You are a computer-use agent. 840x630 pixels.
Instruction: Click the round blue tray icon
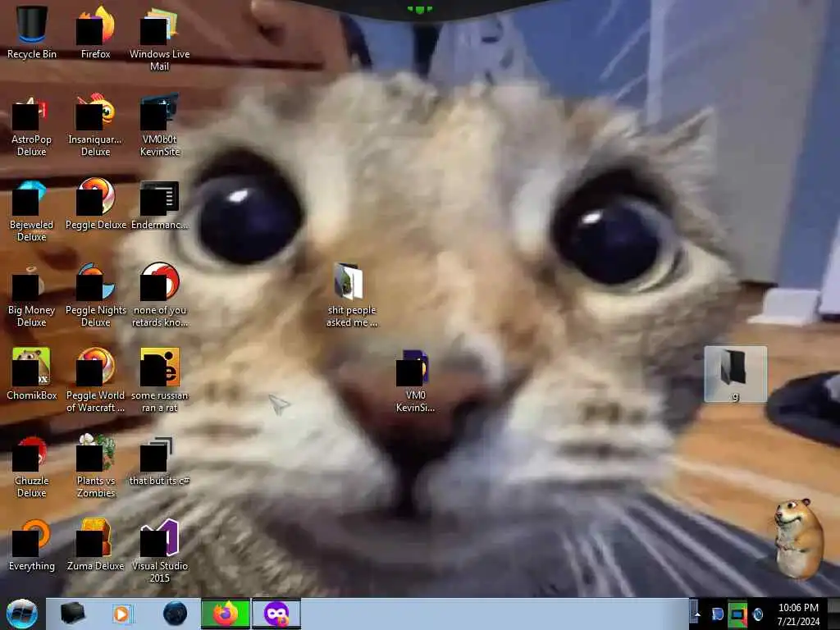[x=757, y=614]
